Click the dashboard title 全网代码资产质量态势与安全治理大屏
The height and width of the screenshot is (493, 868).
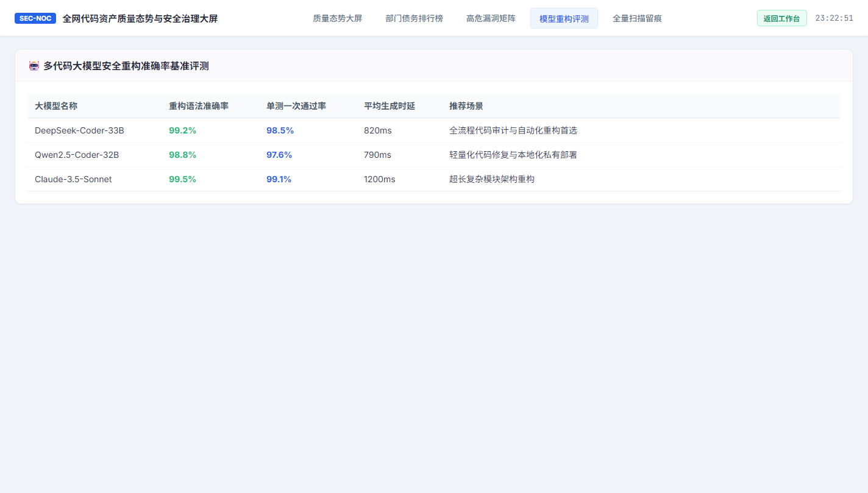(140, 18)
